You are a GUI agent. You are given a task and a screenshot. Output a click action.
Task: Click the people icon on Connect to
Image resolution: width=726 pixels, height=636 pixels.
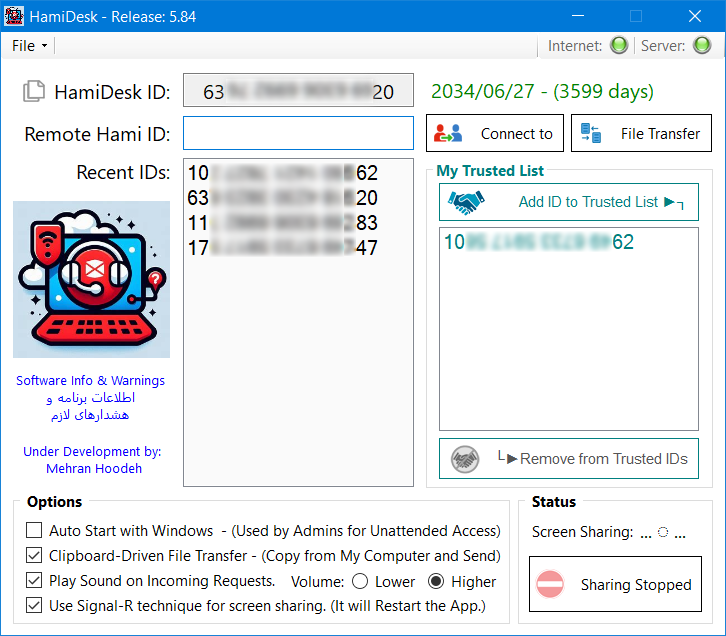coord(448,133)
